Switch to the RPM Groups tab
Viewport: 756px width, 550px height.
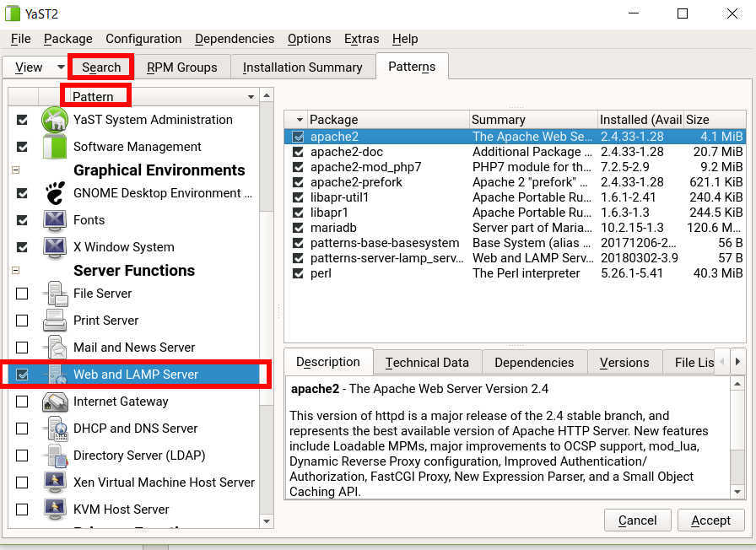[182, 67]
